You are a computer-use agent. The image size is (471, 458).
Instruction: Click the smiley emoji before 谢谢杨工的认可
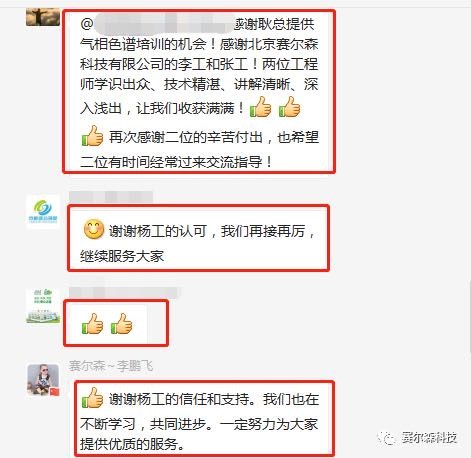pyautogui.click(x=93, y=229)
